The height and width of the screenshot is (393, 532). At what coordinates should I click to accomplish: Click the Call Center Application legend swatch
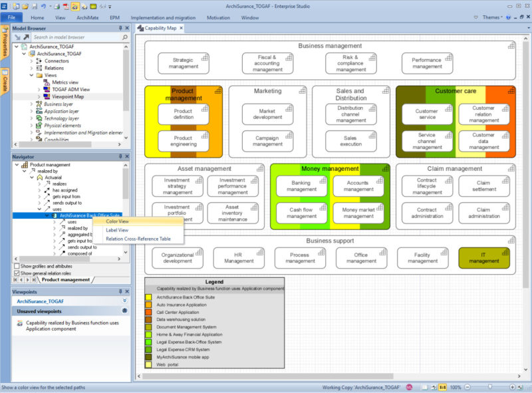point(148,313)
